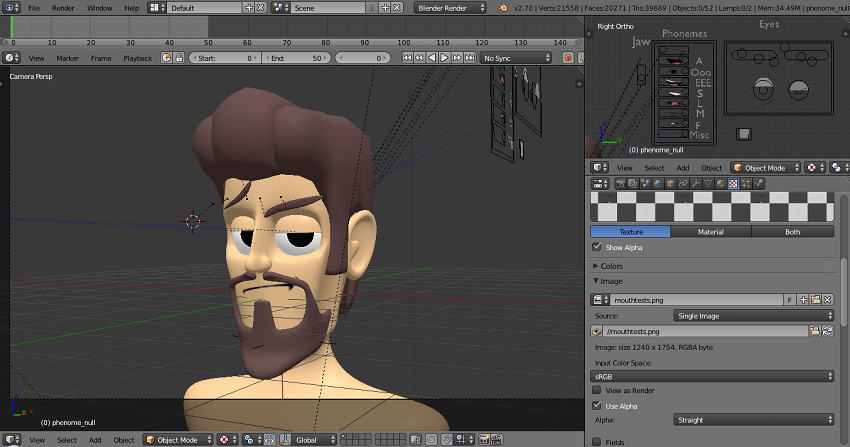
Task: Select the Both preview button
Action: click(x=793, y=232)
